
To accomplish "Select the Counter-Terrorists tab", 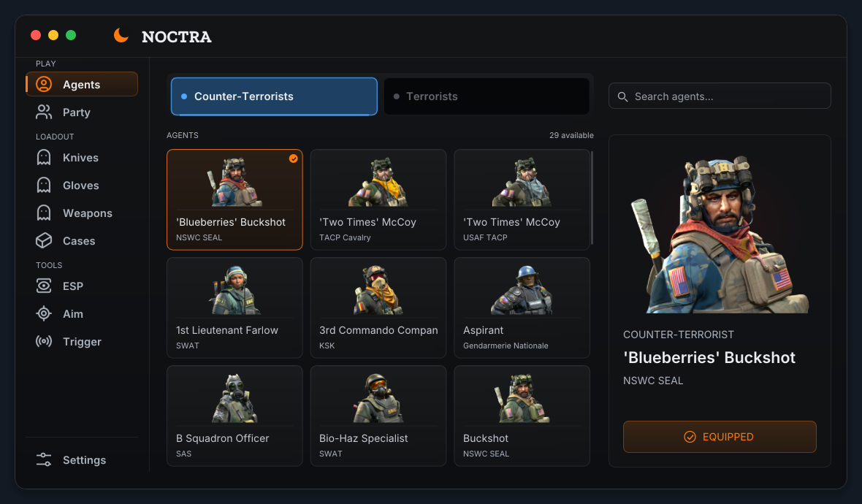I will click(275, 96).
